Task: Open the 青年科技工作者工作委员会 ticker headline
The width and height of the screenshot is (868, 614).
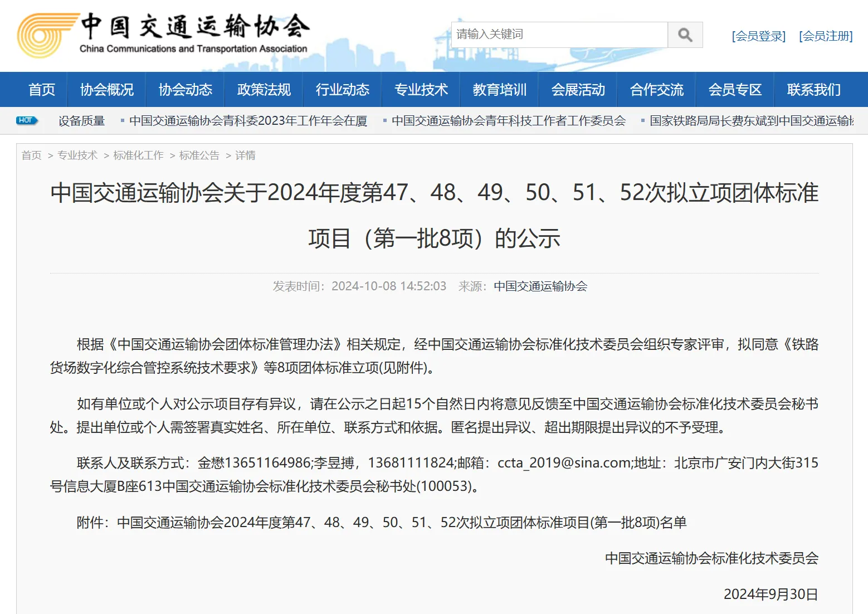Action: [509, 121]
